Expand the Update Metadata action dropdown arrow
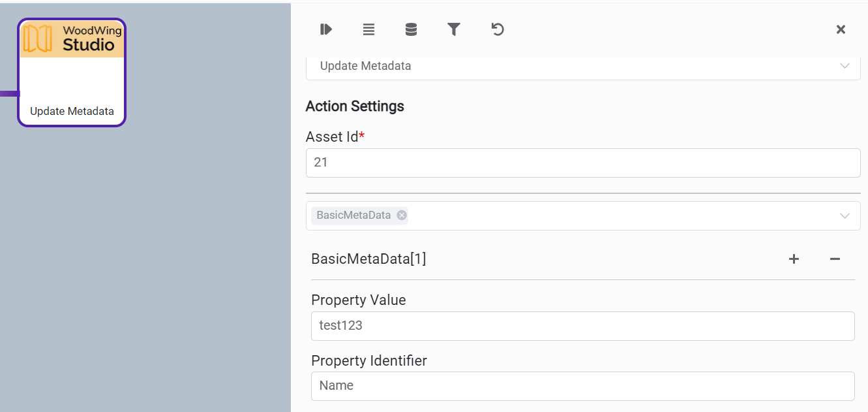This screenshot has height=412, width=868. tap(845, 66)
